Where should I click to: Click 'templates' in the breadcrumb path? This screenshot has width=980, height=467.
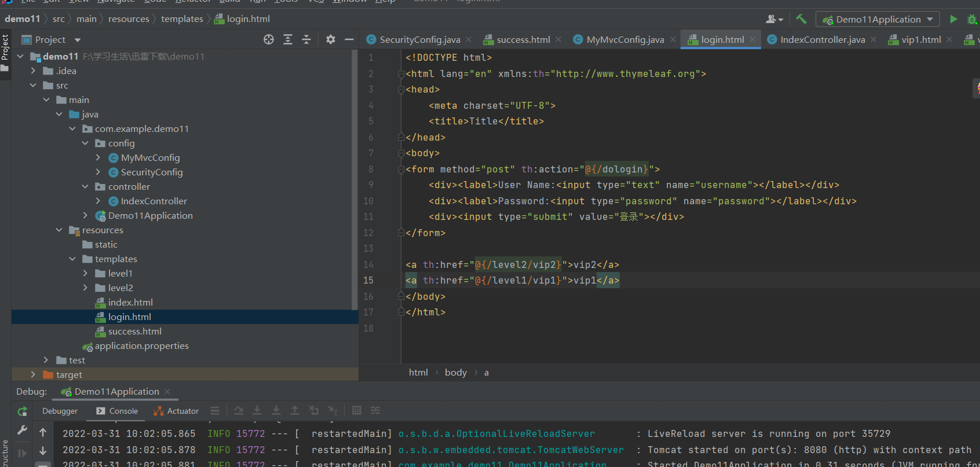[x=182, y=19]
